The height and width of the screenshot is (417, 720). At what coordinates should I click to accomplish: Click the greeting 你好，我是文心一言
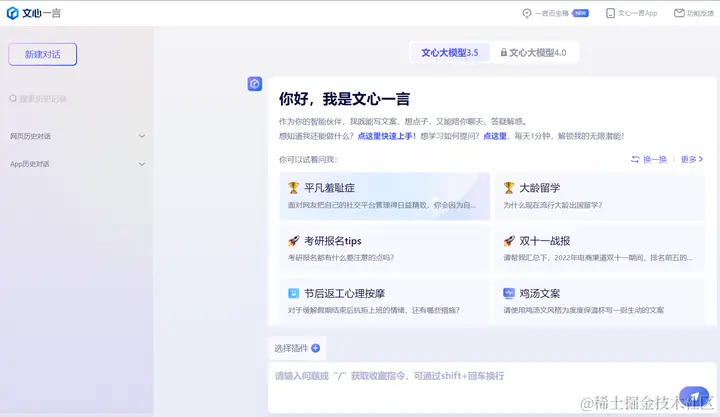[344, 99]
